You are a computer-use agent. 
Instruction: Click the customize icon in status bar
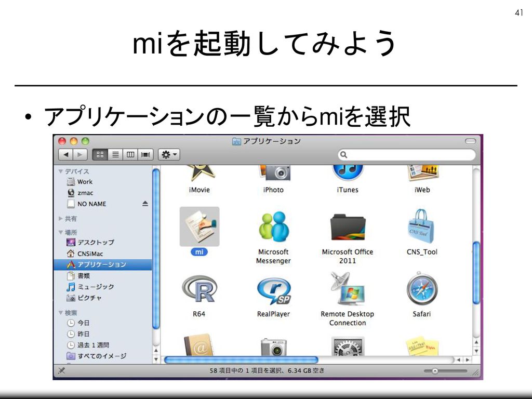coord(61,370)
